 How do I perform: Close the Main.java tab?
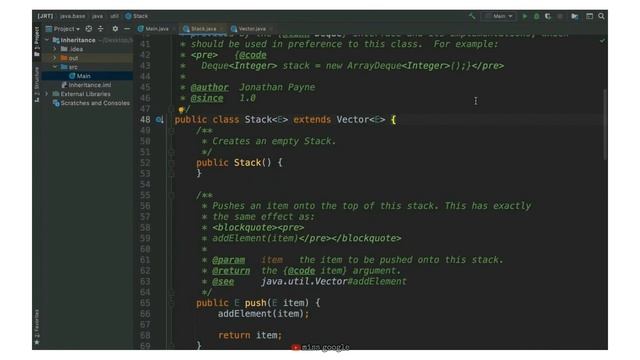click(x=174, y=29)
